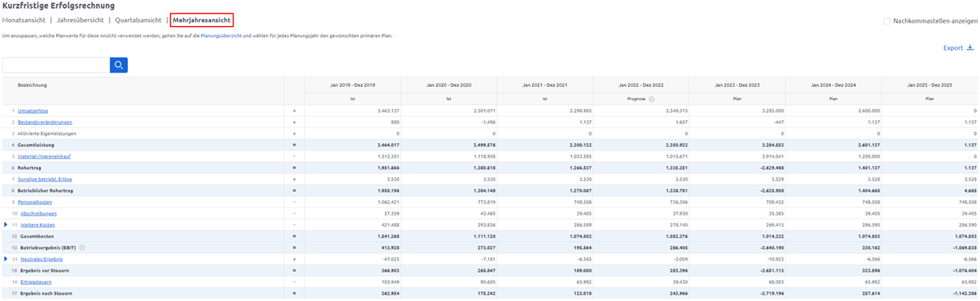
Task: Click the blue search magnifier button
Action: point(119,66)
